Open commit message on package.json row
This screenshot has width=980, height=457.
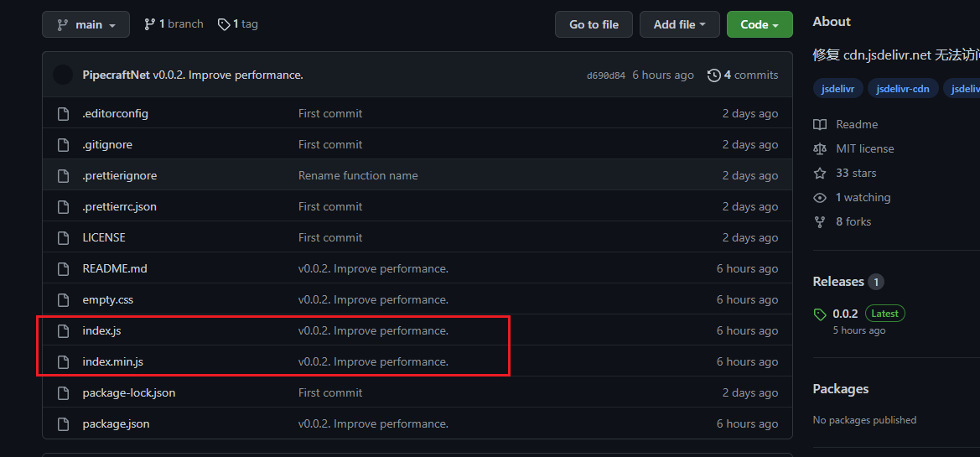(373, 423)
